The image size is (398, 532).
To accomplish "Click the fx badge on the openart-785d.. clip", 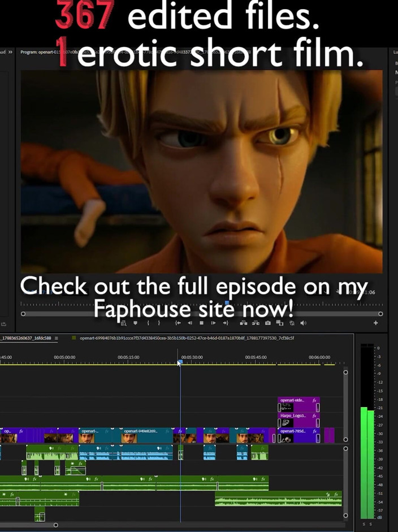I will [314, 431].
